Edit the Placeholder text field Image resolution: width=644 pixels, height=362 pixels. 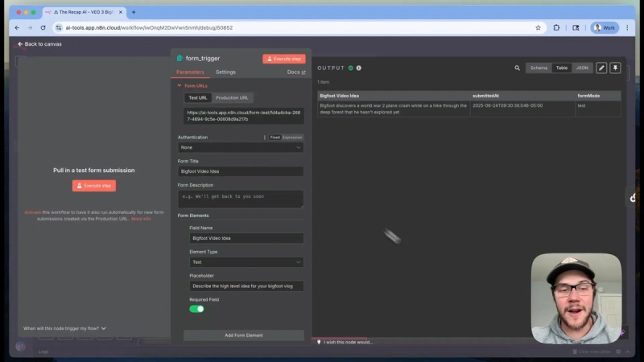tap(246, 286)
